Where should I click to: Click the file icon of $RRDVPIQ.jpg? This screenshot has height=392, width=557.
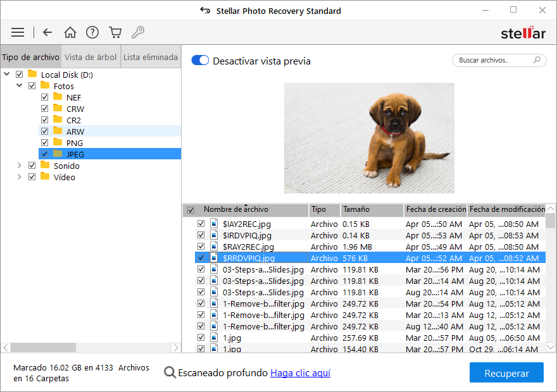coord(214,257)
